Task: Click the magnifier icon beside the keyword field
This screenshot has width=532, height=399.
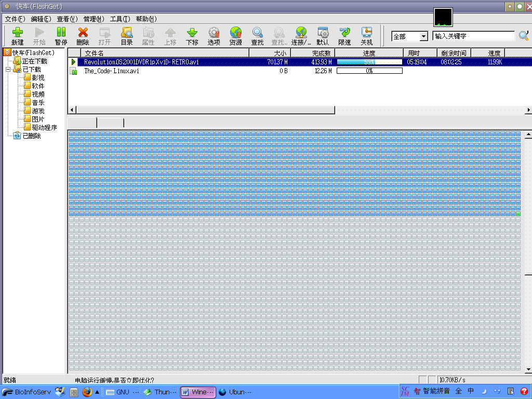Action: click(524, 35)
